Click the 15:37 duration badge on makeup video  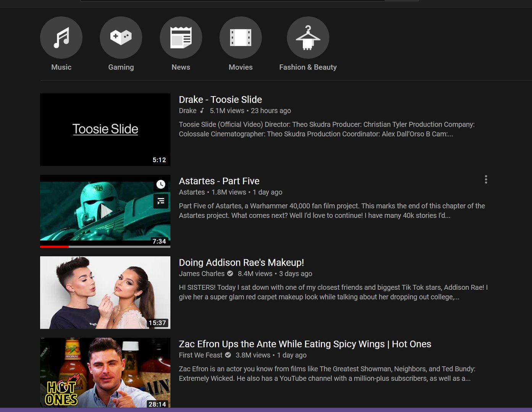click(x=157, y=323)
